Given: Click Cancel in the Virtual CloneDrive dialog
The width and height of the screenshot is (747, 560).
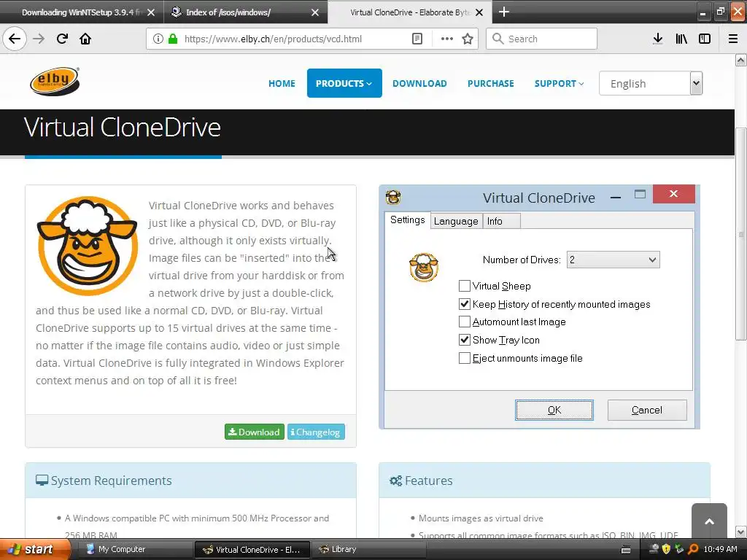Looking at the screenshot, I should tap(647, 410).
